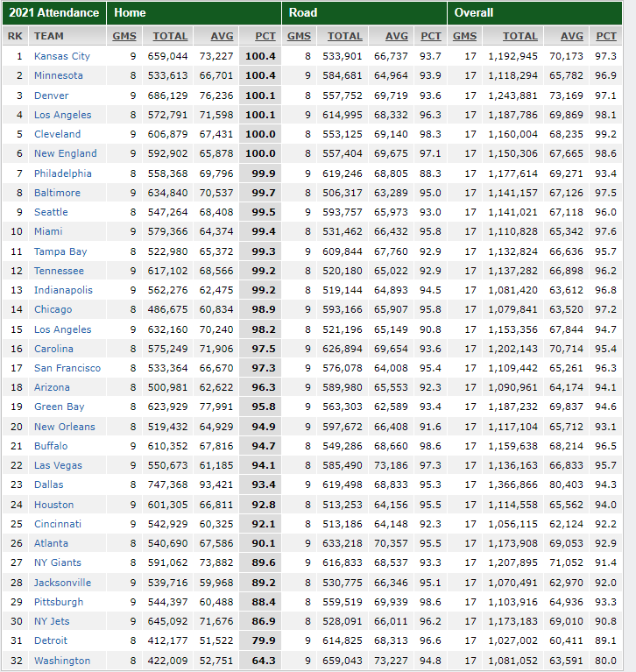Click Washington home percentage 64.3

[264, 661]
